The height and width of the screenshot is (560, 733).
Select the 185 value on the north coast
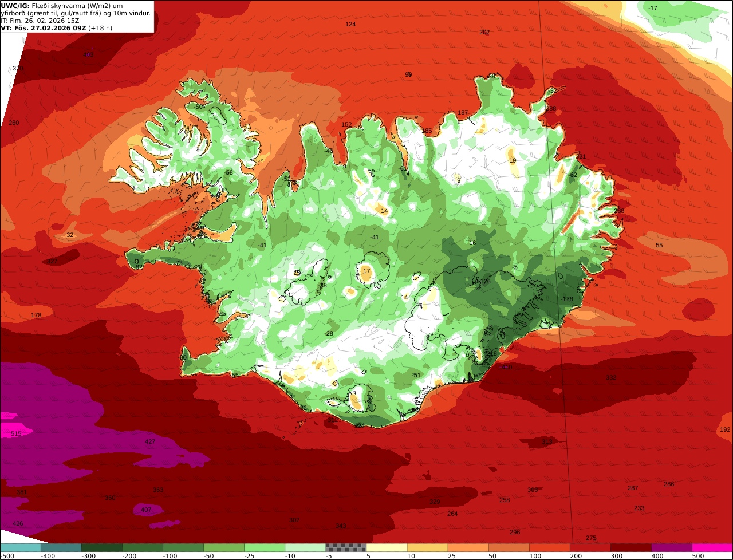(x=427, y=131)
